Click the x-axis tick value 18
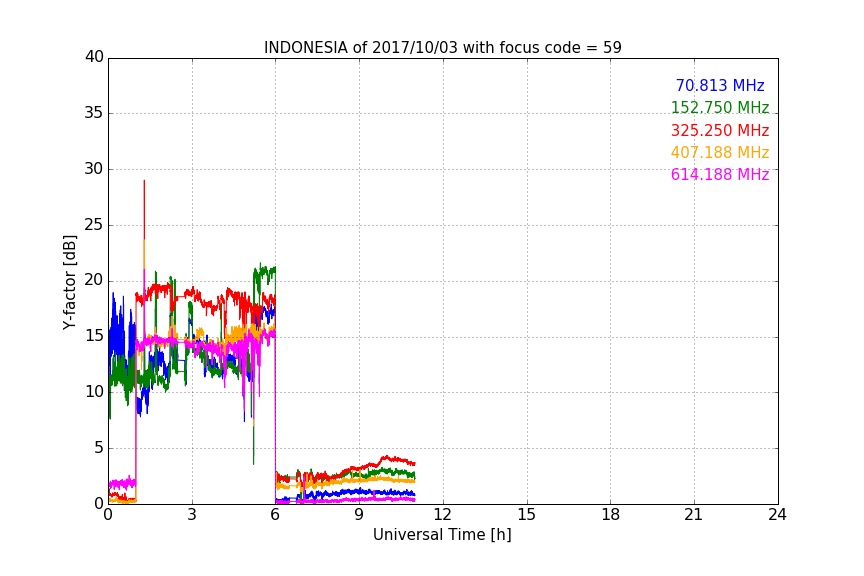 coord(611,515)
